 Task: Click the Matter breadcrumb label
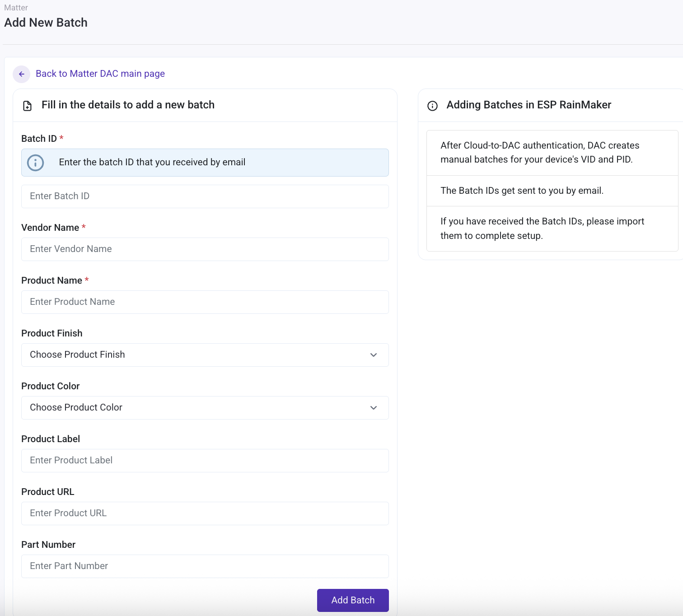point(16,7)
